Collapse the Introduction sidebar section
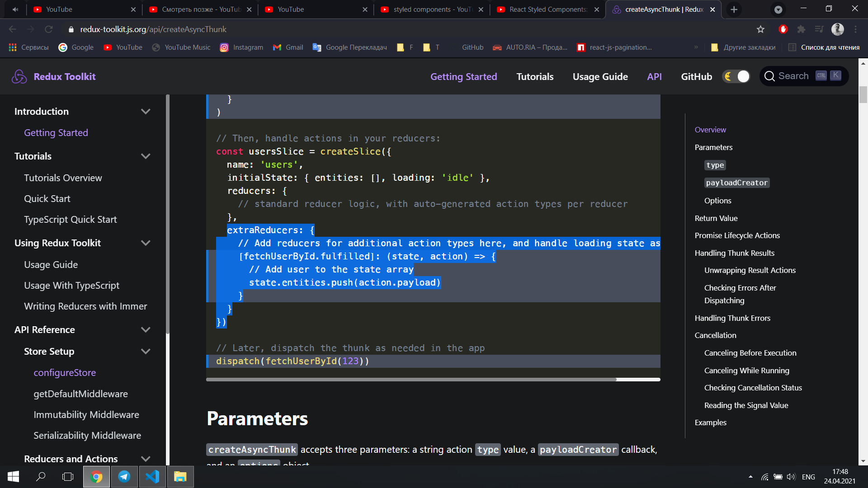868x488 pixels. [x=146, y=112]
